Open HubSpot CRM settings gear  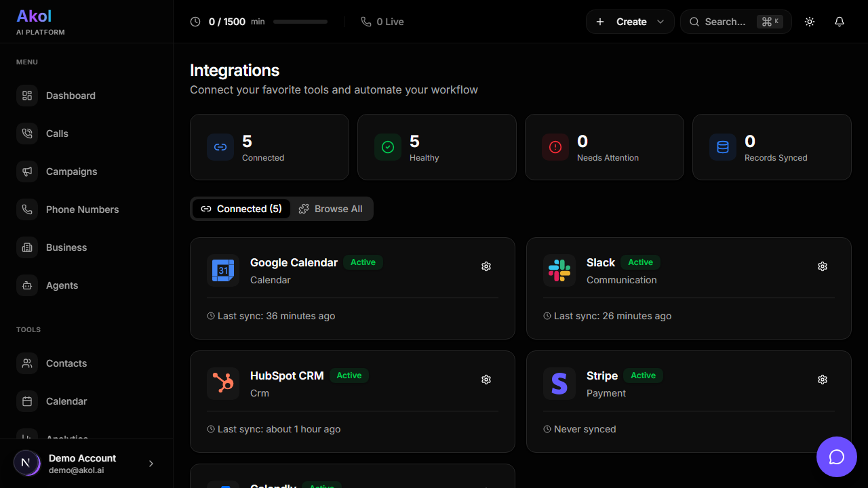pos(486,380)
